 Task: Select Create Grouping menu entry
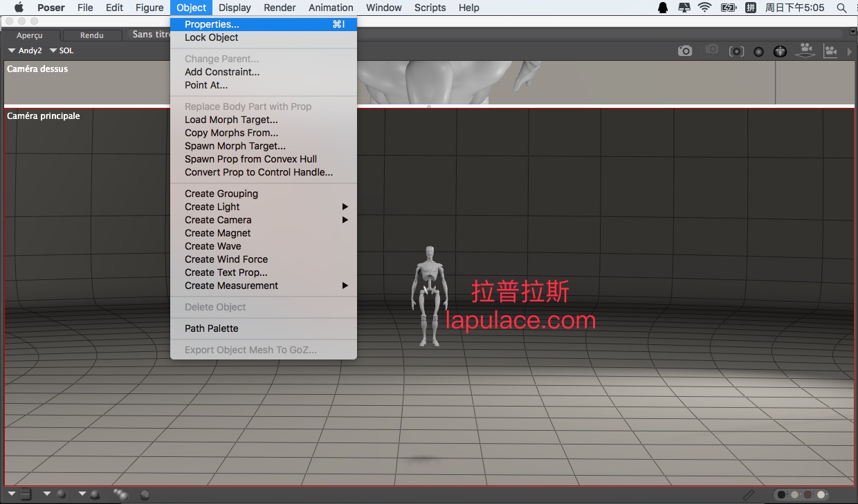[264, 194]
